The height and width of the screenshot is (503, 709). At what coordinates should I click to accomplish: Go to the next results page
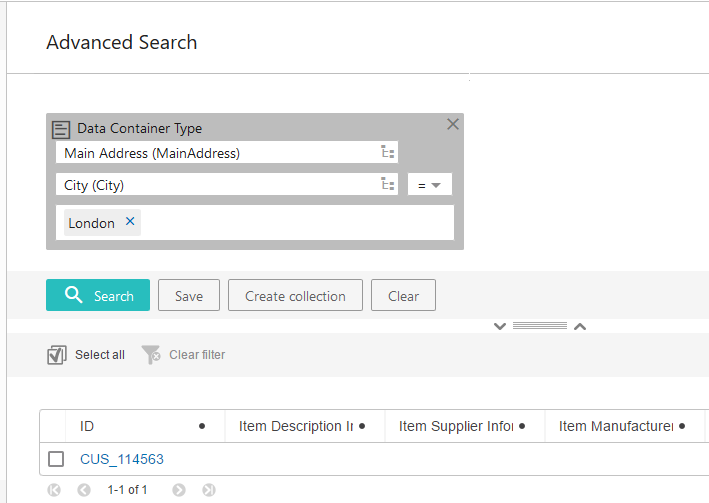pyautogui.click(x=179, y=490)
